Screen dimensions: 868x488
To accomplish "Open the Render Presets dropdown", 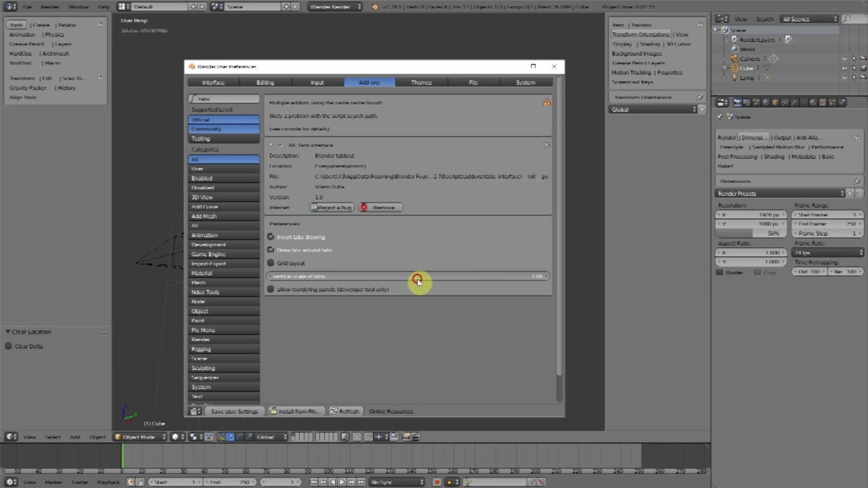I will coord(781,194).
